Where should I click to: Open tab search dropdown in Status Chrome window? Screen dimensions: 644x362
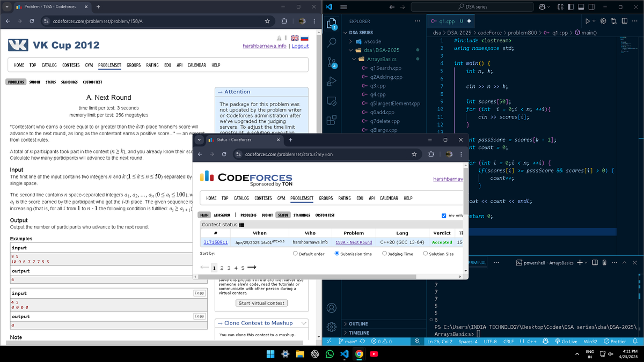[x=200, y=140]
